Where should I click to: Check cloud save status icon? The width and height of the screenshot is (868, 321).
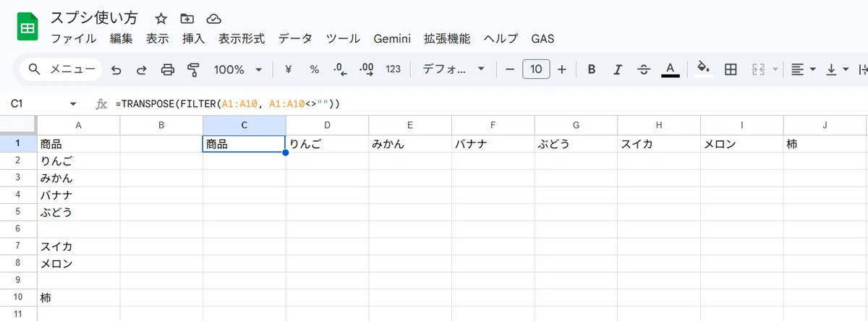[213, 18]
